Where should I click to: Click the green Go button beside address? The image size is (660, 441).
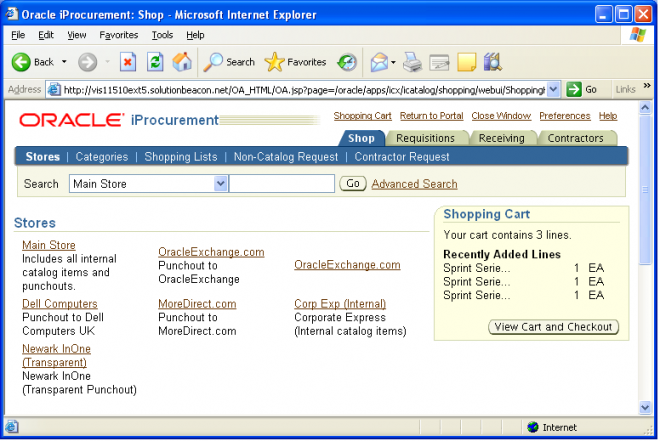coord(582,89)
